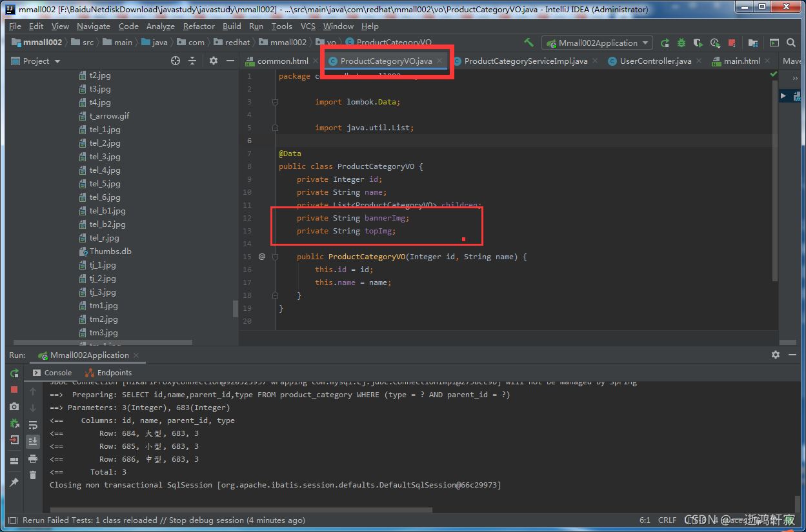Close the Mmall002Application run tab
Screen dimensions: 806x532
137,356
